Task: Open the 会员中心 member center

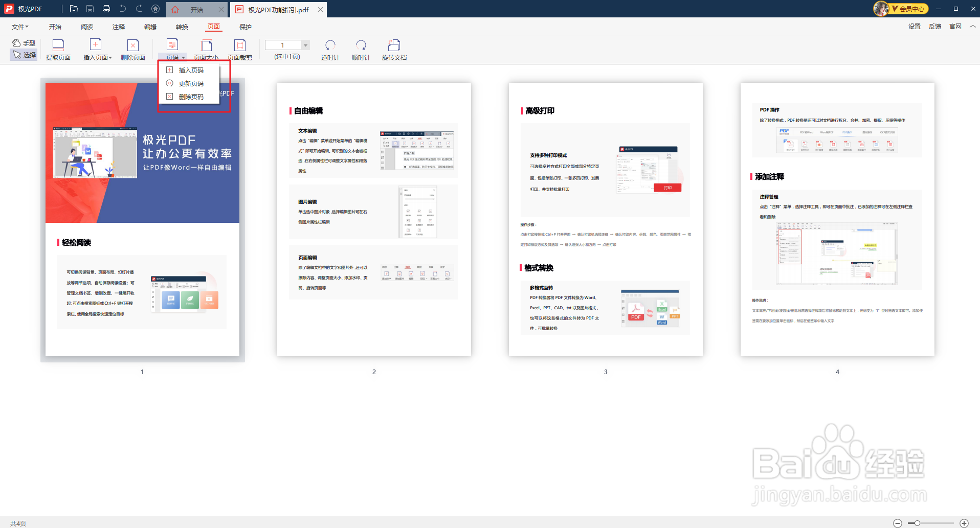Action: 909,9
